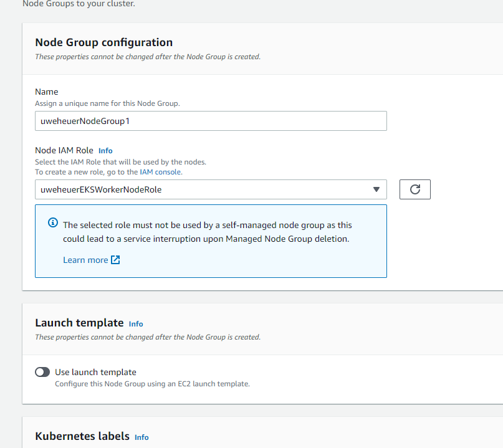Click the Node IAM Role label

64,150
